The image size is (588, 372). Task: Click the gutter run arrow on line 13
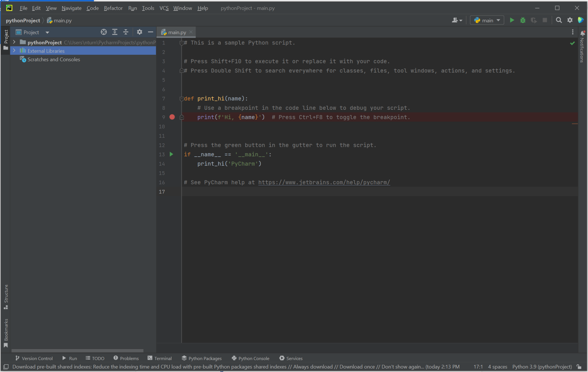click(171, 154)
